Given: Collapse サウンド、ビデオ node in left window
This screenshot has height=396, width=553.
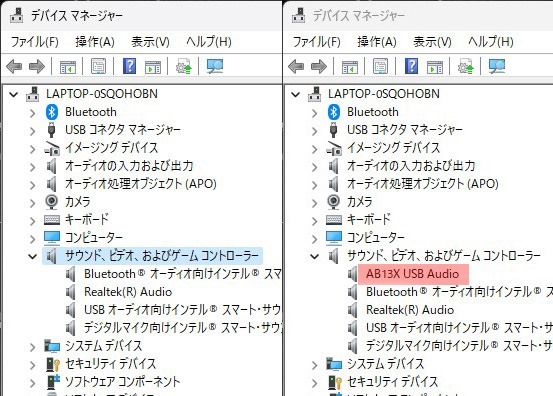Looking at the screenshot, I should click(32, 256).
